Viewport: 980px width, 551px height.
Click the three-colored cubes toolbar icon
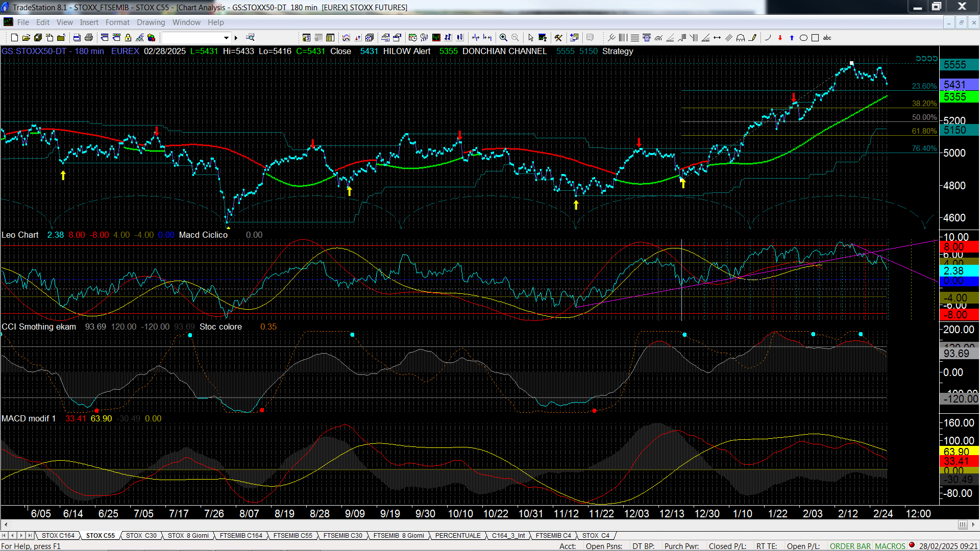[152, 38]
